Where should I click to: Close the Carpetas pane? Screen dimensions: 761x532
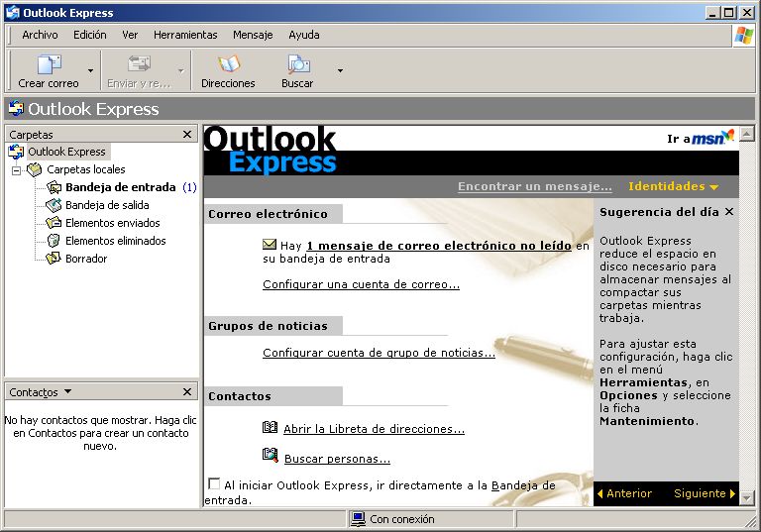point(187,135)
